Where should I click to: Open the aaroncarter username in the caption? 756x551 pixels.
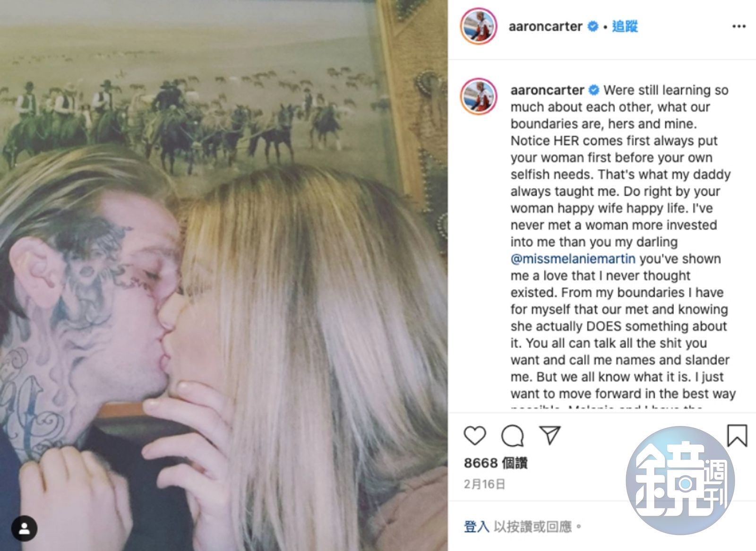coord(547,90)
